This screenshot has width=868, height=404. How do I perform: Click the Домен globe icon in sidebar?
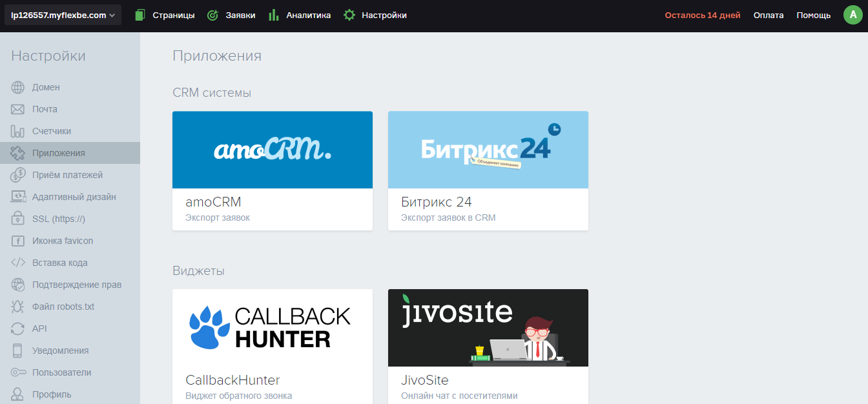[17, 87]
